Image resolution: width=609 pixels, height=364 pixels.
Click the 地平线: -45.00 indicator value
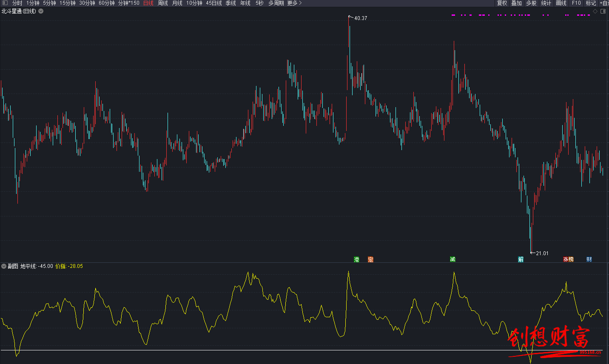pos(37,266)
